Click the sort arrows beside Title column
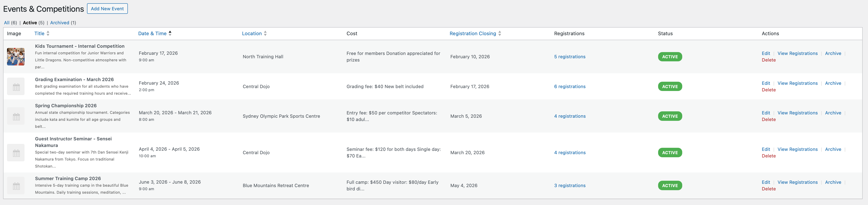868x205 pixels. click(x=48, y=33)
